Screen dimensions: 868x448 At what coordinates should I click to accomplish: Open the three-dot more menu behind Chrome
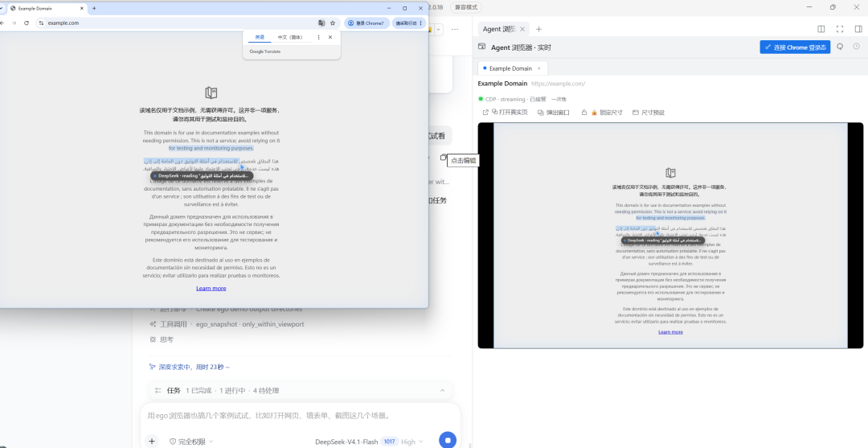455,29
